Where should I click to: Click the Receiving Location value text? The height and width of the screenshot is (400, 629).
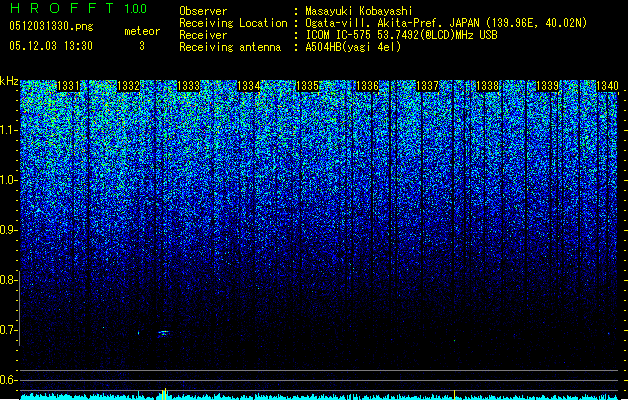(x=446, y=23)
